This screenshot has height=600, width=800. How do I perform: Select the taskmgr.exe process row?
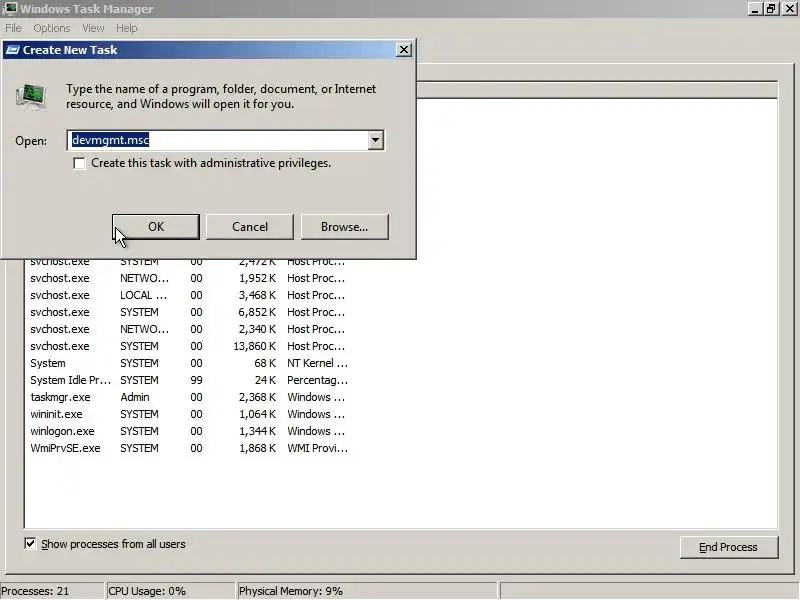tap(189, 397)
